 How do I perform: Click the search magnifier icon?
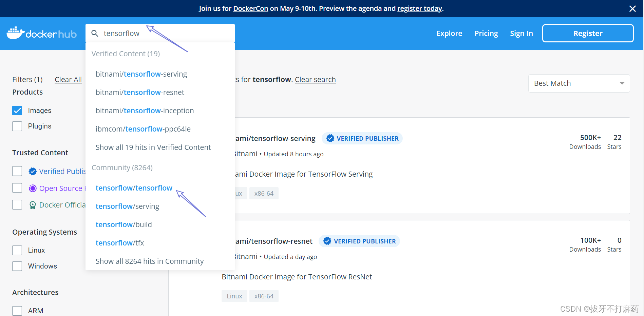pyautogui.click(x=95, y=33)
